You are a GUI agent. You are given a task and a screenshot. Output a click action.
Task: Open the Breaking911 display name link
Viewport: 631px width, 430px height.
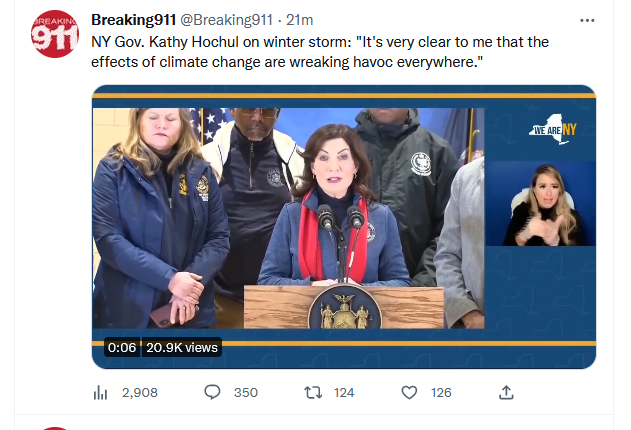pos(134,20)
